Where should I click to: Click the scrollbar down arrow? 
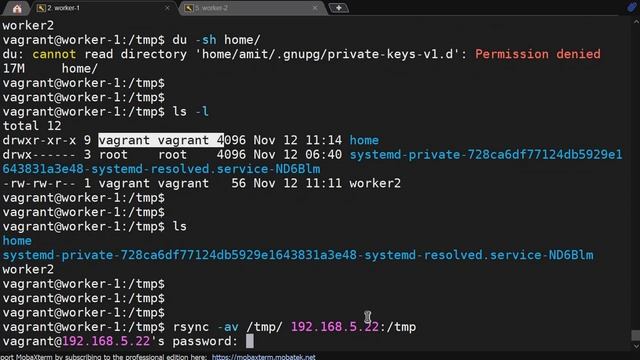[x=636, y=346]
